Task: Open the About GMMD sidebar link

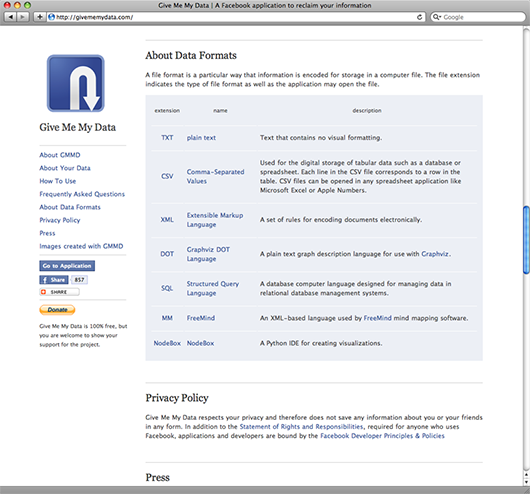Action: pyautogui.click(x=60, y=155)
